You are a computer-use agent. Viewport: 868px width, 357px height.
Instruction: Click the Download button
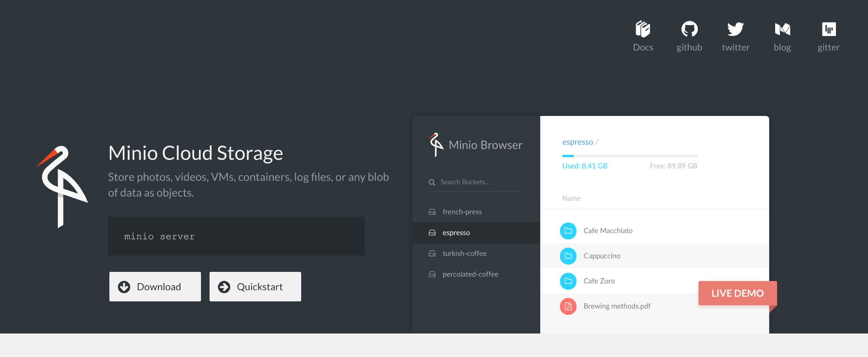(x=155, y=287)
